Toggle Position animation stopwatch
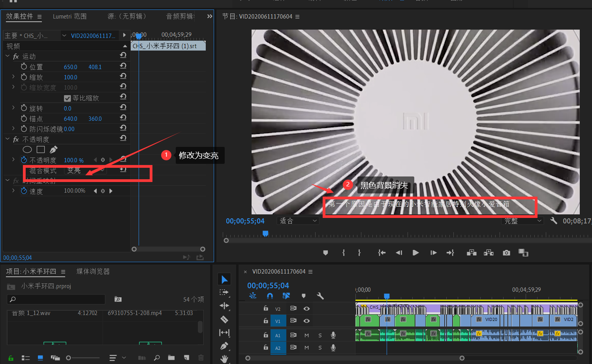Viewport: 592px width, 364px height. click(x=24, y=66)
